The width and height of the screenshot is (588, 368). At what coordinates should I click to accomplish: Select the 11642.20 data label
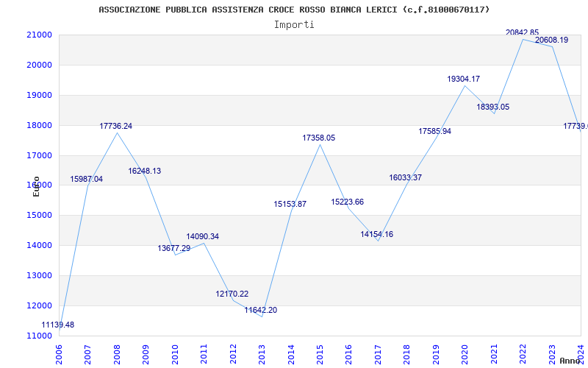261,310
